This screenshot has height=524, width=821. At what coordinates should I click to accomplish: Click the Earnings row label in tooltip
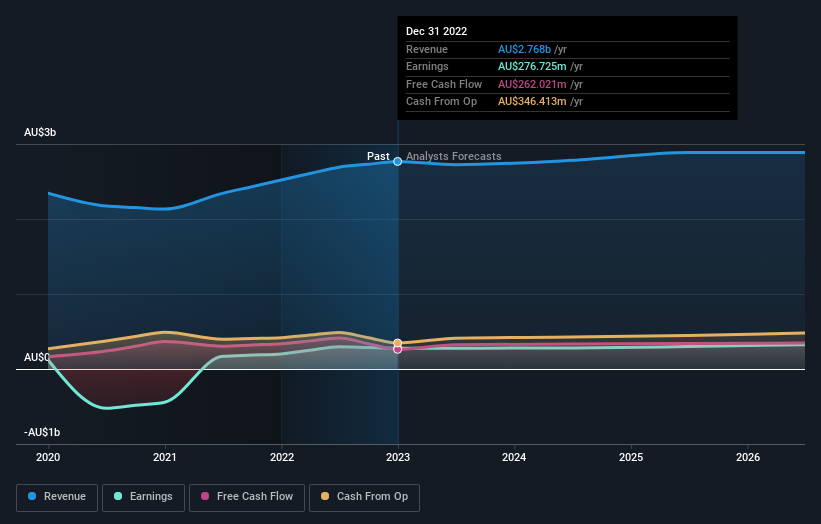click(x=427, y=66)
